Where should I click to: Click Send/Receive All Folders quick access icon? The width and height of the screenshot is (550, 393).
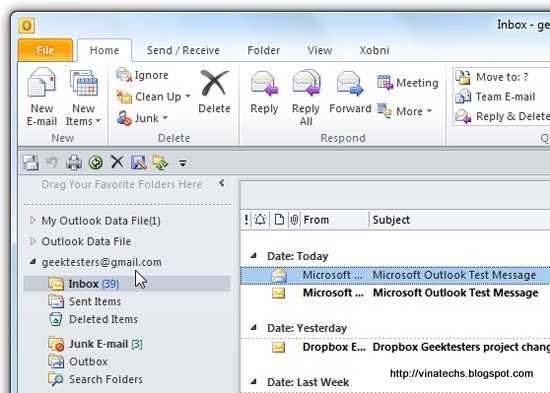31,163
